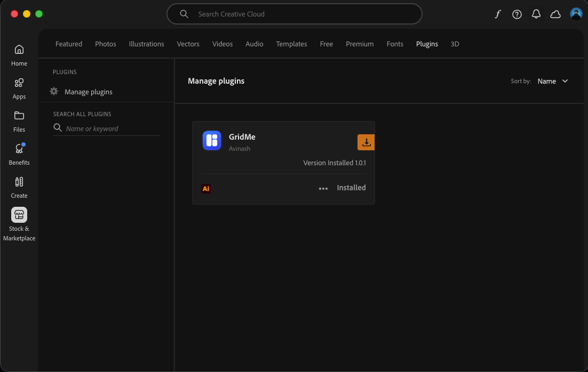This screenshot has width=588, height=372.
Task: Open the Apps section
Action: coord(19,89)
